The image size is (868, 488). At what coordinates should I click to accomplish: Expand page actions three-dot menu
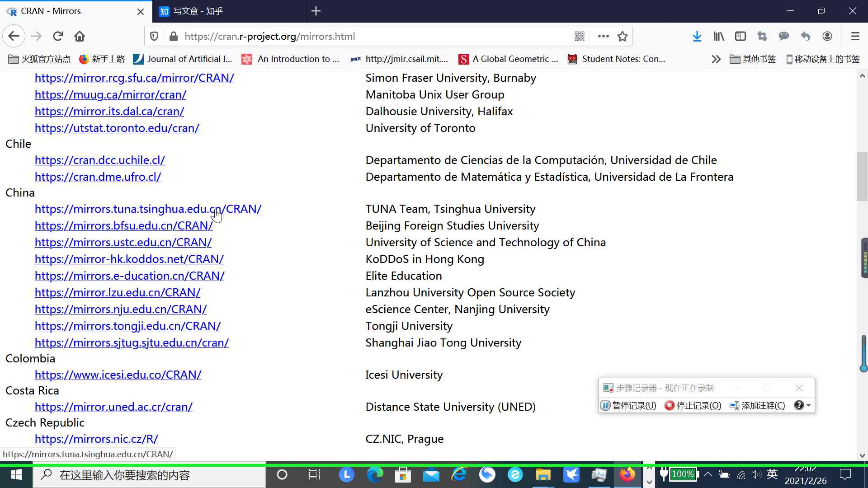[x=603, y=36]
